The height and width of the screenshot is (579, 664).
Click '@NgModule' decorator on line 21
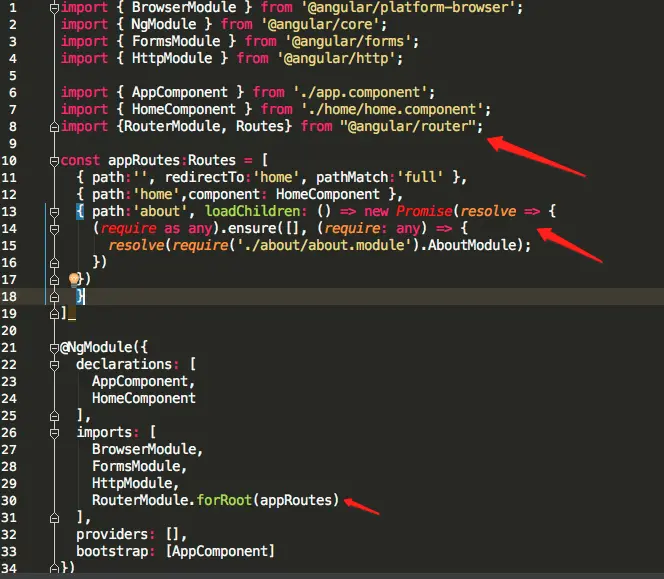click(97, 347)
